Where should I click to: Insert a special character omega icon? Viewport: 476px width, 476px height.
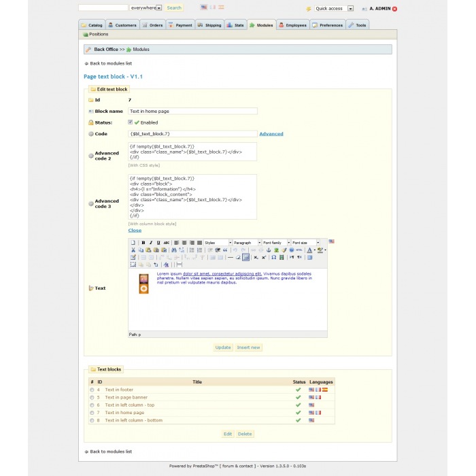tap(274, 258)
